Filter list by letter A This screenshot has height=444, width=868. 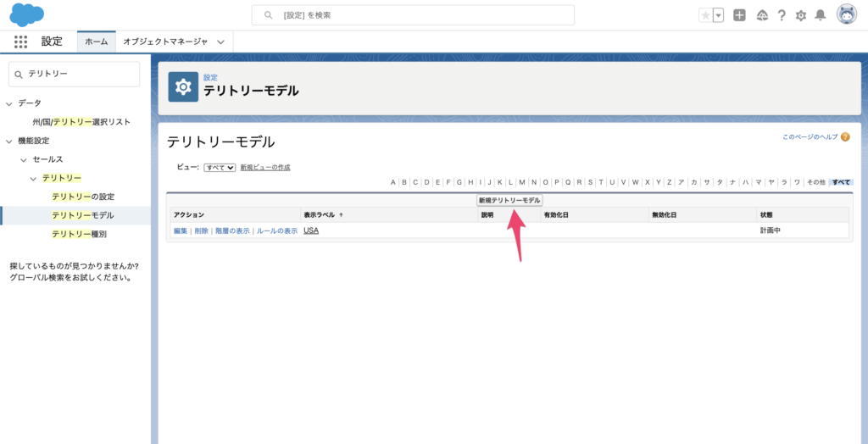(x=393, y=182)
